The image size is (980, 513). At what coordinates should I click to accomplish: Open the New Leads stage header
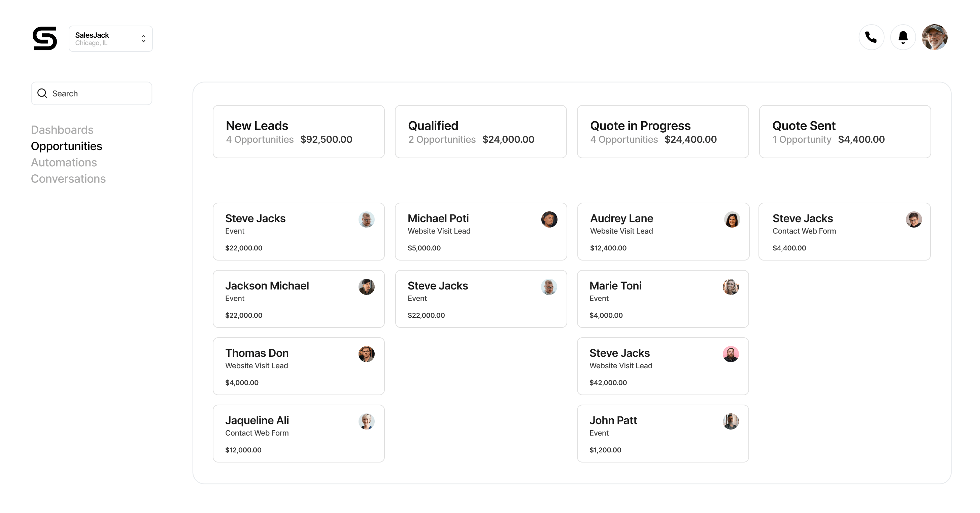click(299, 132)
